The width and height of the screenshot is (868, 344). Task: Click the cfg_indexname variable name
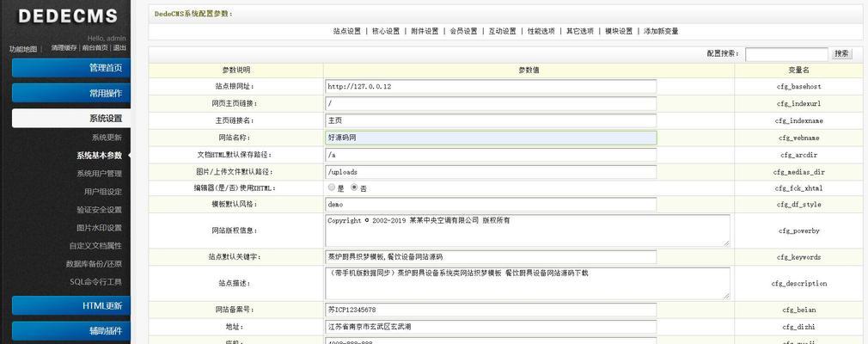click(x=798, y=120)
